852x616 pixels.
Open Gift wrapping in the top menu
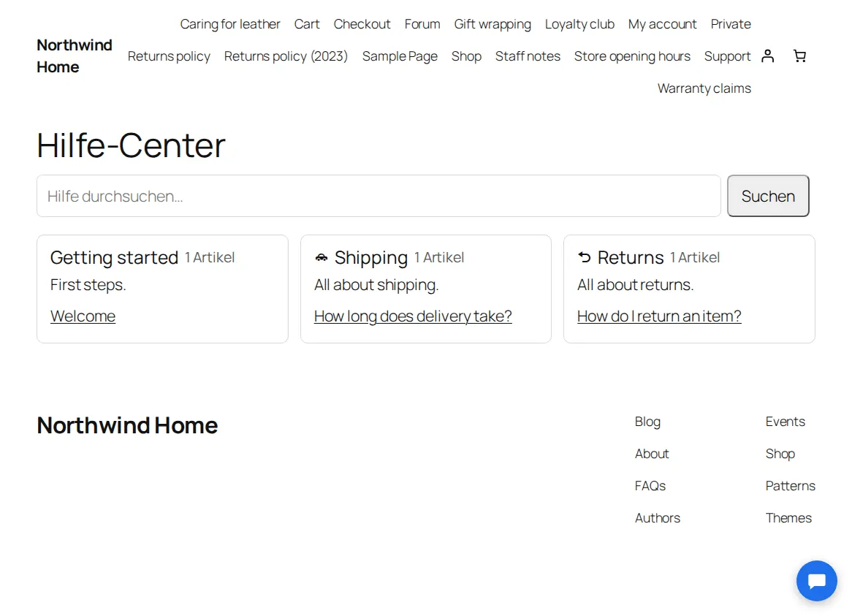click(x=492, y=24)
